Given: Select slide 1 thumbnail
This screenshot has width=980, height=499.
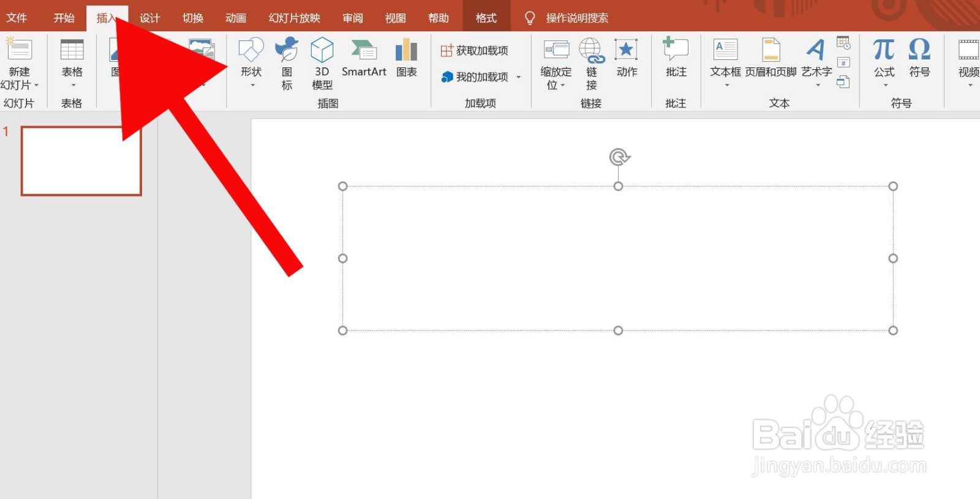Looking at the screenshot, I should 81,161.
